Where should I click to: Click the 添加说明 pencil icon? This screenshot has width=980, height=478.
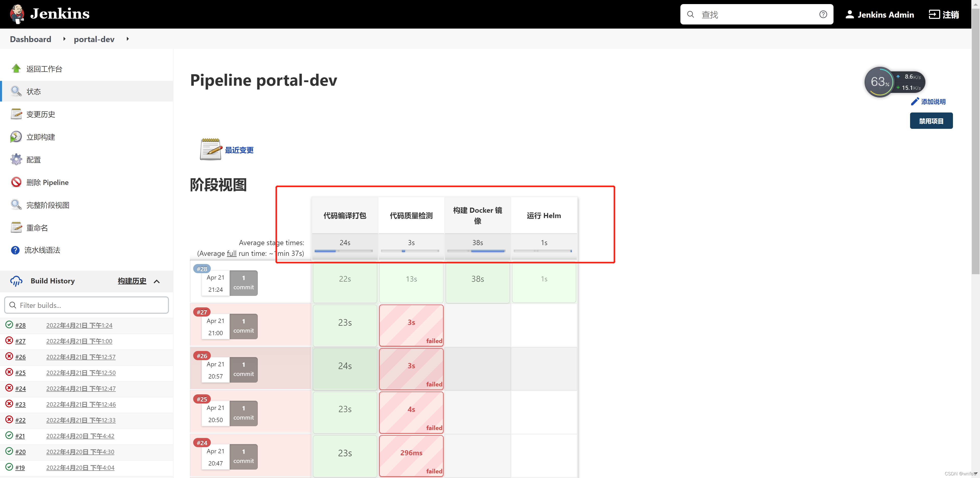(915, 102)
